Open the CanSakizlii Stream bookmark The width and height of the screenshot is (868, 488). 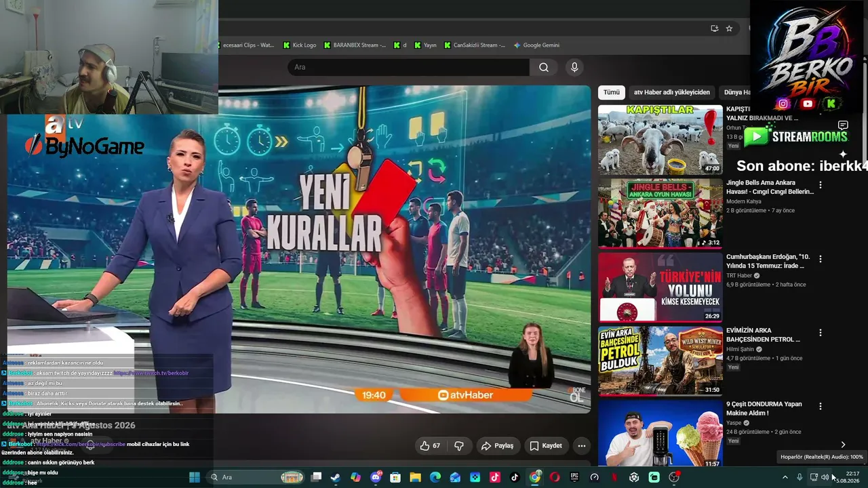(x=475, y=45)
